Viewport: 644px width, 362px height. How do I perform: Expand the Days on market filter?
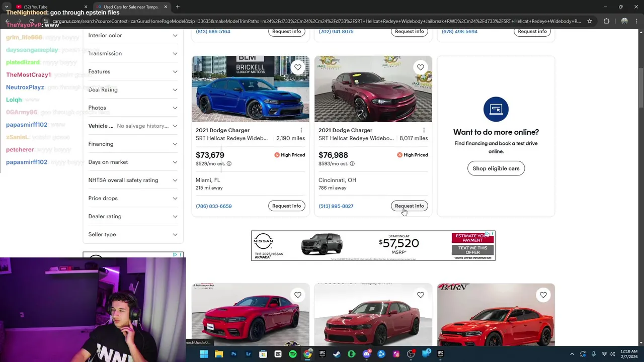[133, 162]
